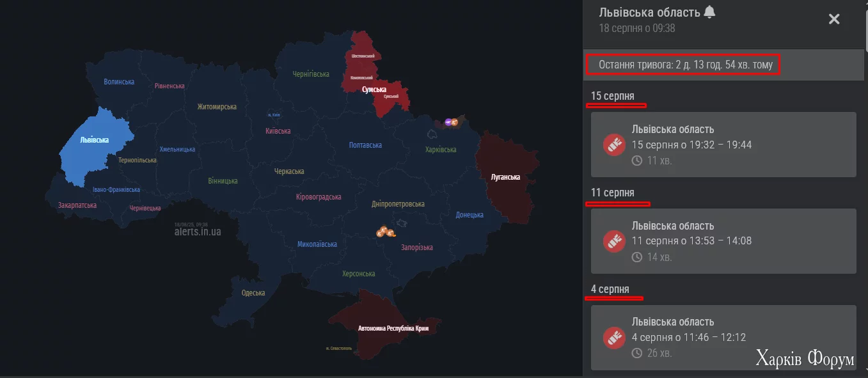
Task: Select Київська region label
Action: (x=278, y=131)
